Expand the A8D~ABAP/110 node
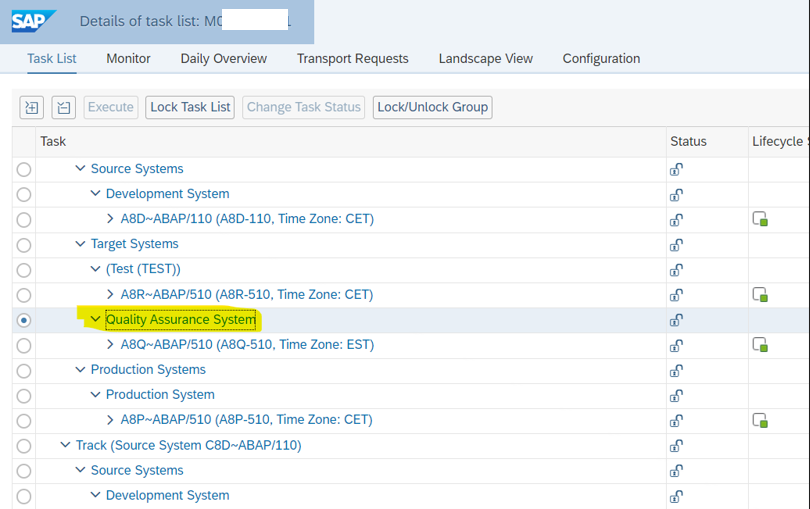The height and width of the screenshot is (509, 810). coord(110,219)
